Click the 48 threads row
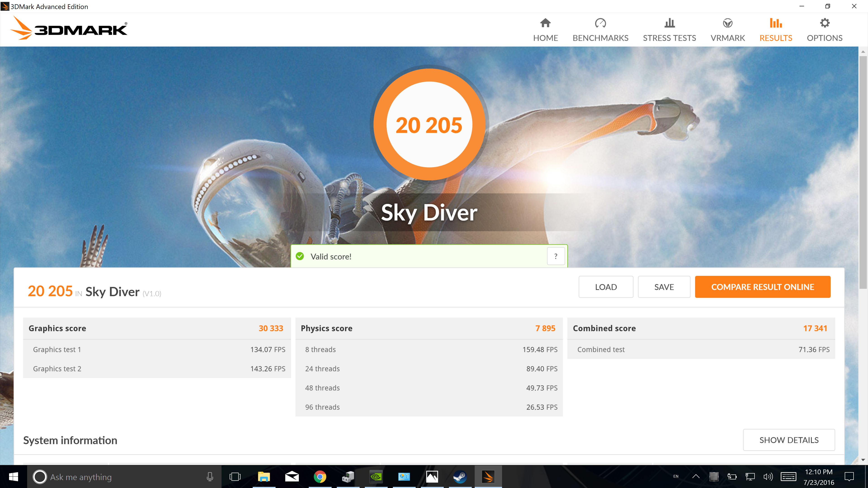 tap(429, 388)
